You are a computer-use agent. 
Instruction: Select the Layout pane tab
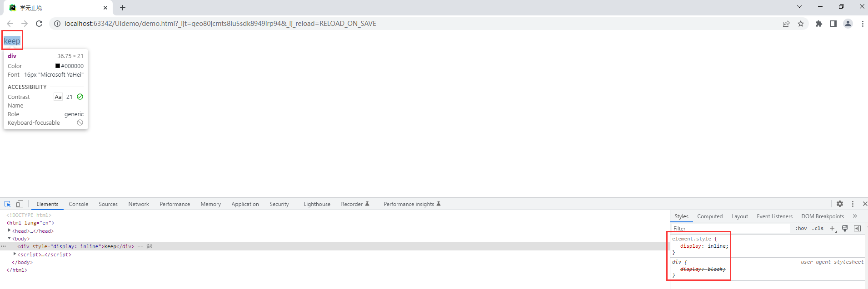tap(740, 216)
